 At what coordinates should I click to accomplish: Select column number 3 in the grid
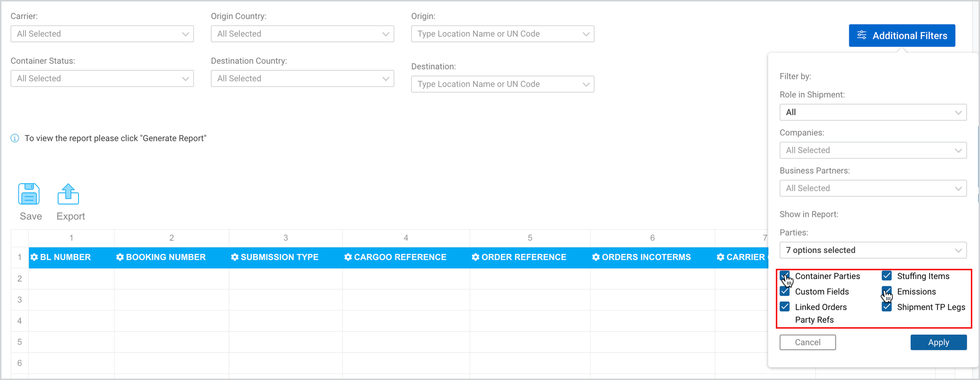(286, 238)
